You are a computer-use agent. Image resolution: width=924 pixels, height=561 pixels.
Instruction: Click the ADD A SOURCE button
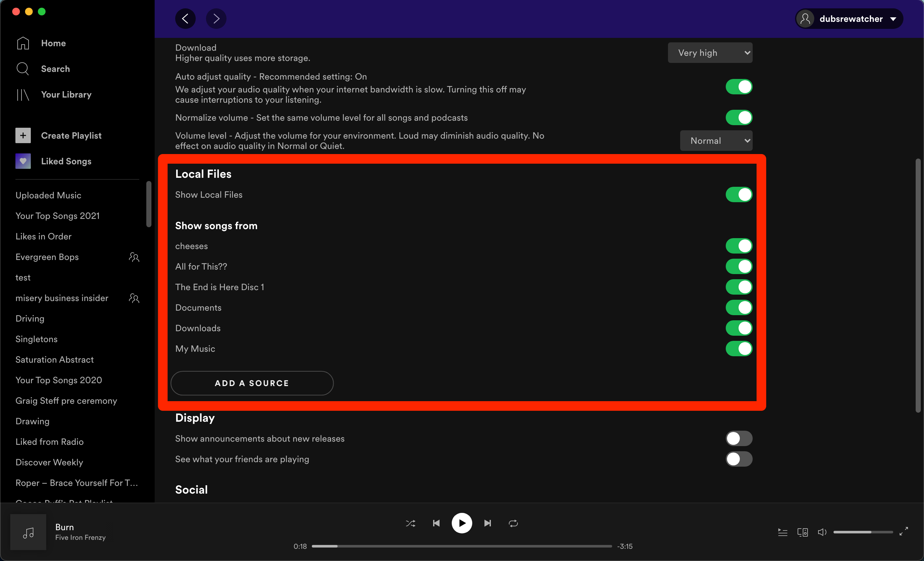click(252, 383)
